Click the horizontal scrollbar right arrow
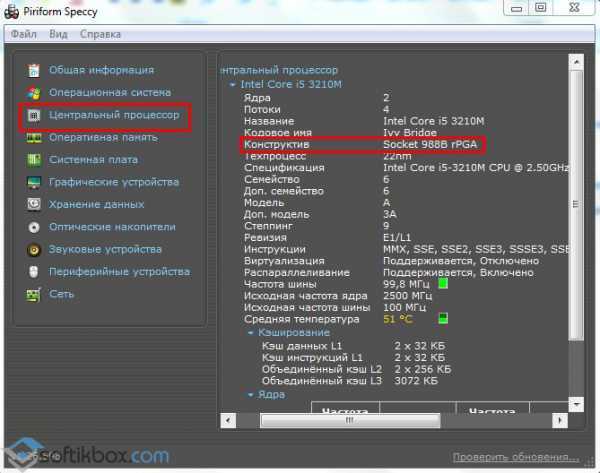The width and height of the screenshot is (600, 473). pos(560,421)
